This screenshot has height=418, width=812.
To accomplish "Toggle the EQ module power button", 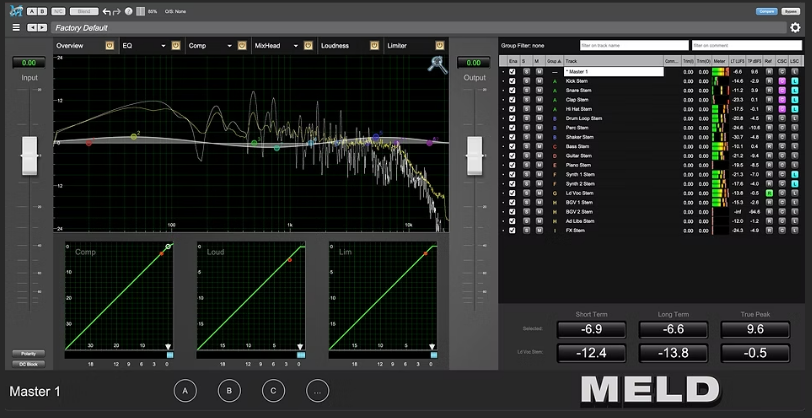I will click(175, 46).
